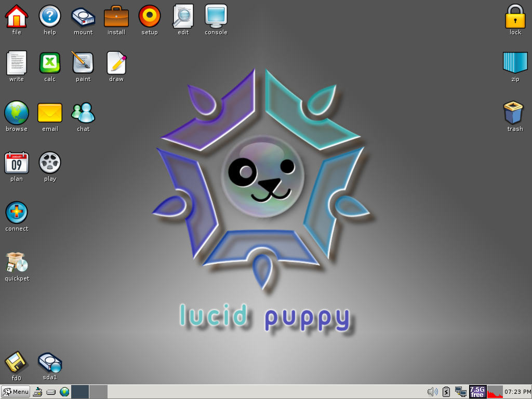Launch the chat messenger icon

click(x=83, y=113)
